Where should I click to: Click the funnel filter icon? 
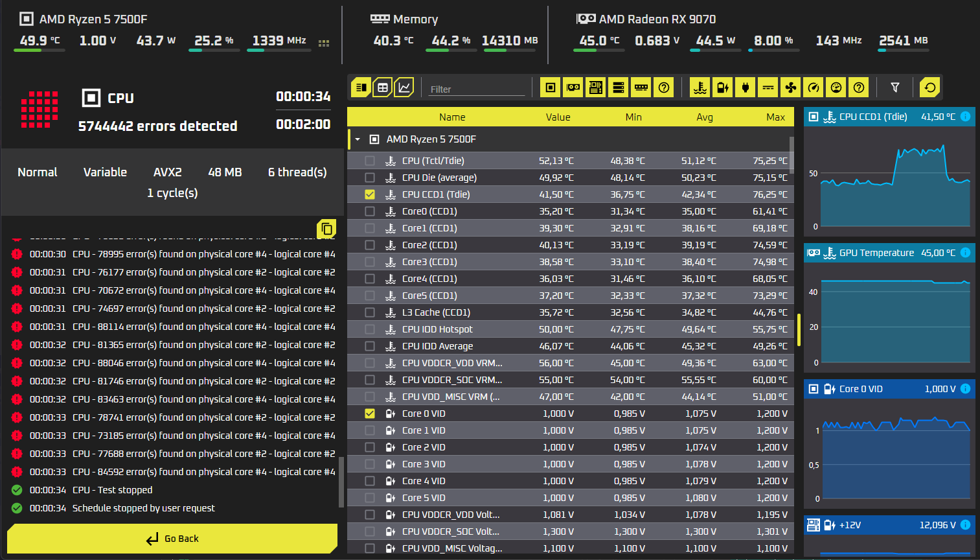click(x=895, y=87)
